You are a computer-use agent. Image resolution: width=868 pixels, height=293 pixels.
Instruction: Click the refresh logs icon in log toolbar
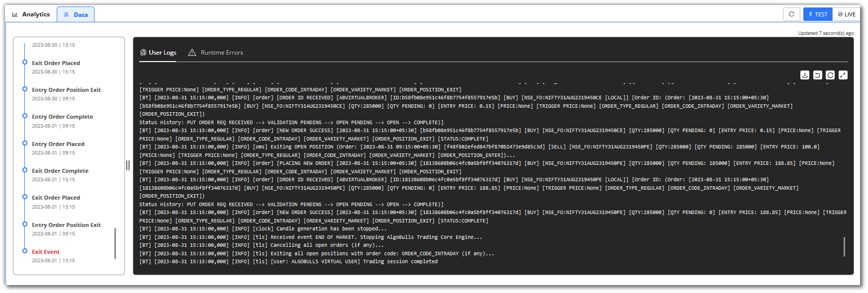(830, 75)
